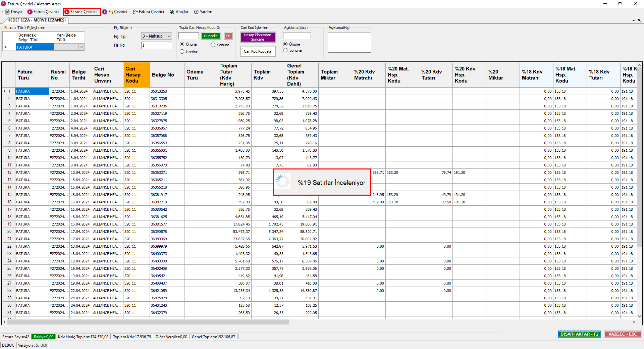Click the Belge Tarihi column header
Viewport: 644px width, 349px height.
click(81, 75)
